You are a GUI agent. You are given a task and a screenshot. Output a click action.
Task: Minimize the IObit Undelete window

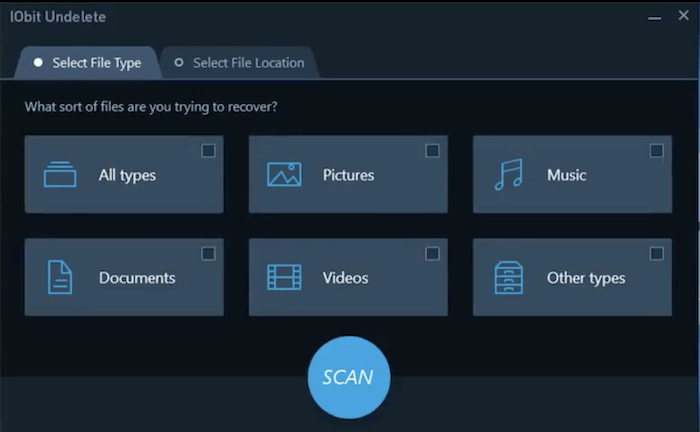(x=654, y=18)
